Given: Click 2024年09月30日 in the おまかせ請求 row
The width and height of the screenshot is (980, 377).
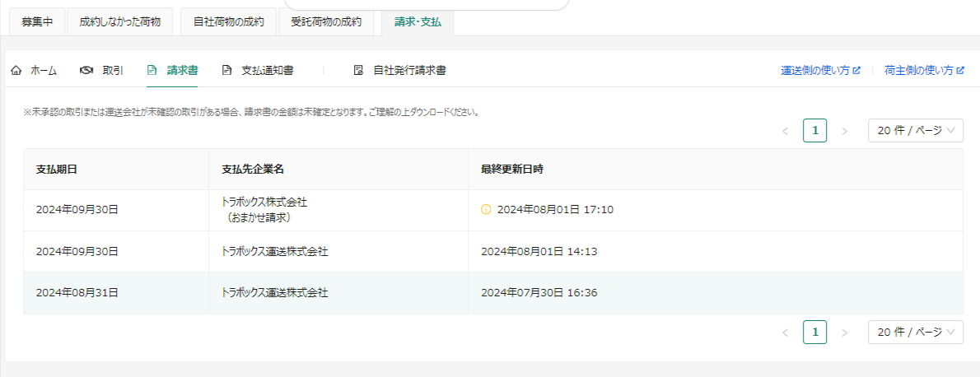Looking at the screenshot, I should [77, 210].
